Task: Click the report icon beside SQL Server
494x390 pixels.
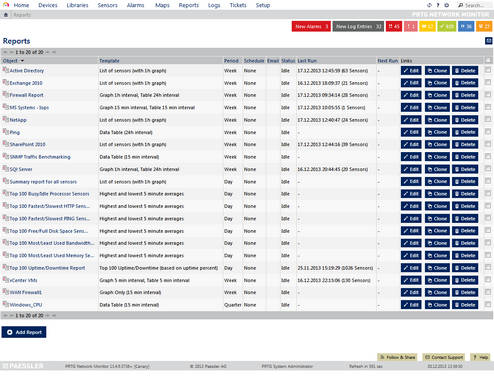Action: click(x=6, y=169)
